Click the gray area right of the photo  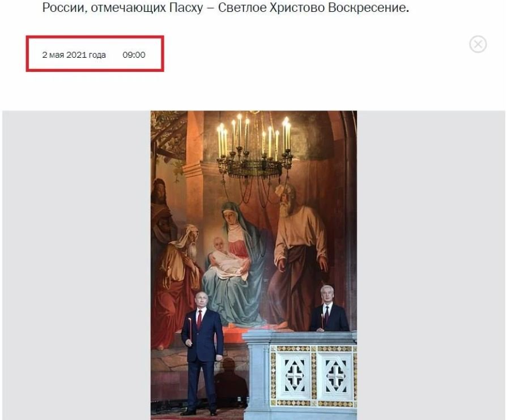point(431,265)
